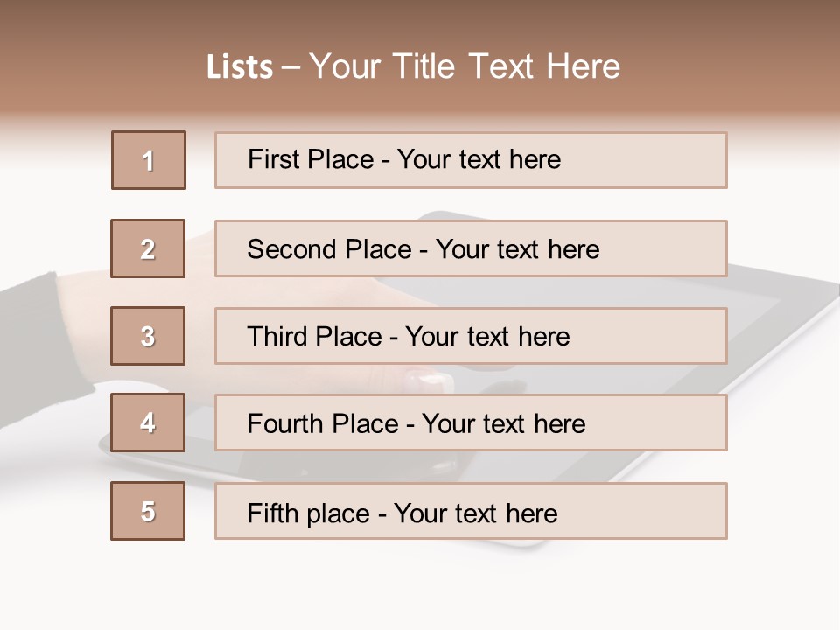840x630 pixels.
Task: Click the word 'Third' in the list
Action: tap(277, 337)
